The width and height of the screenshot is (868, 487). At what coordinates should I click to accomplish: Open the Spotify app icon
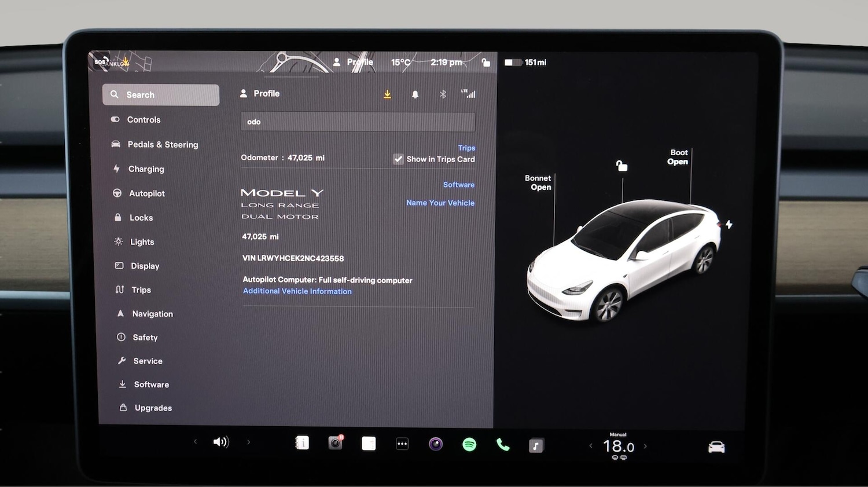pyautogui.click(x=469, y=444)
